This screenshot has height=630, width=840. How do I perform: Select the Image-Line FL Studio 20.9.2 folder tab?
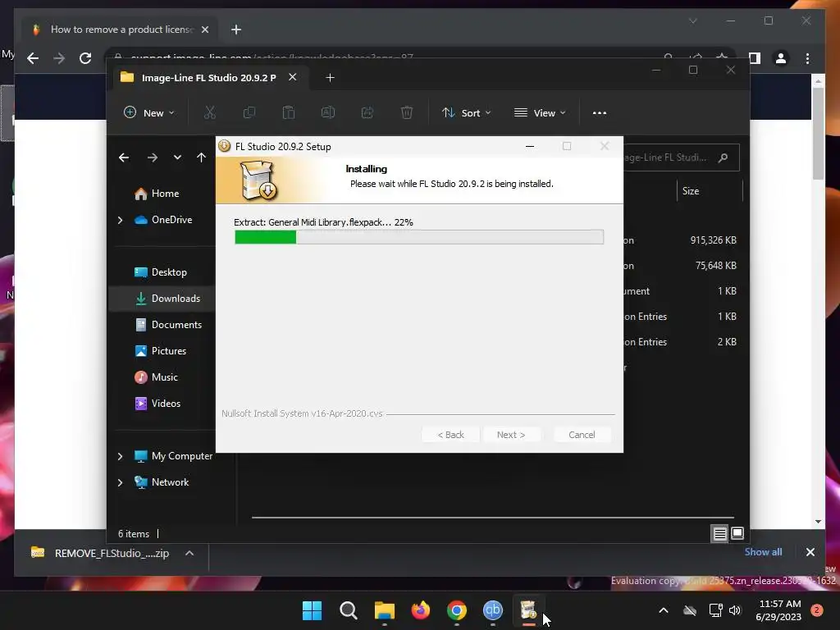click(209, 78)
